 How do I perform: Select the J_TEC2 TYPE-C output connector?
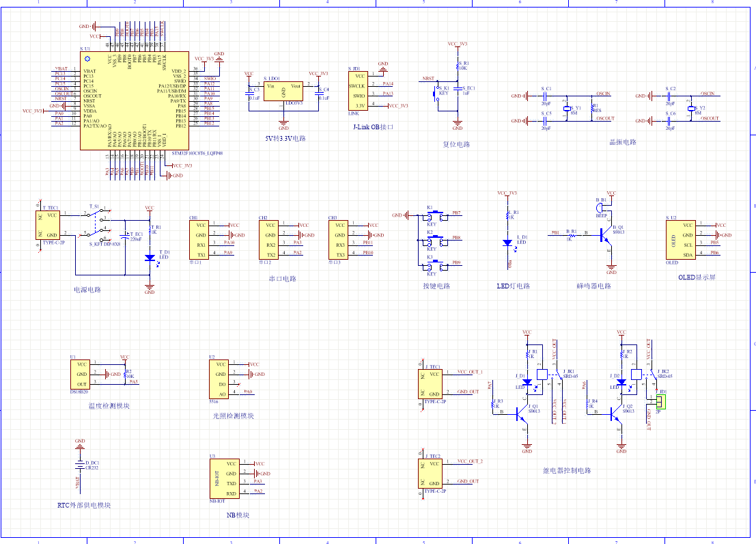click(x=432, y=473)
